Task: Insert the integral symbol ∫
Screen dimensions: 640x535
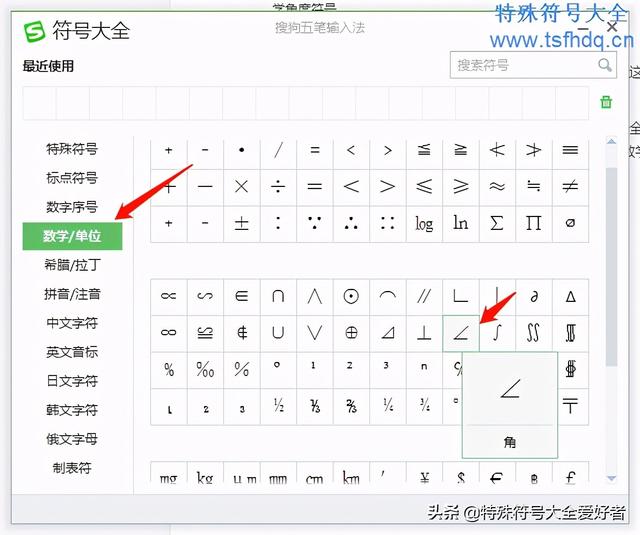Action: (x=497, y=333)
